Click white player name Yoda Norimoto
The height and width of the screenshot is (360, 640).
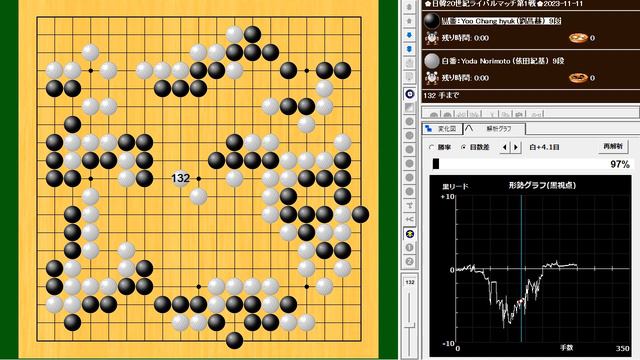click(503, 61)
